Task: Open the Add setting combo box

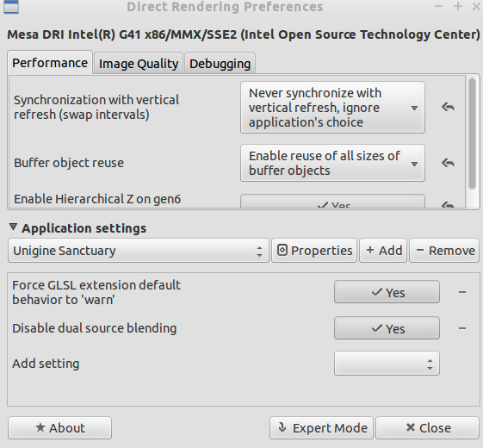Action: (387, 364)
